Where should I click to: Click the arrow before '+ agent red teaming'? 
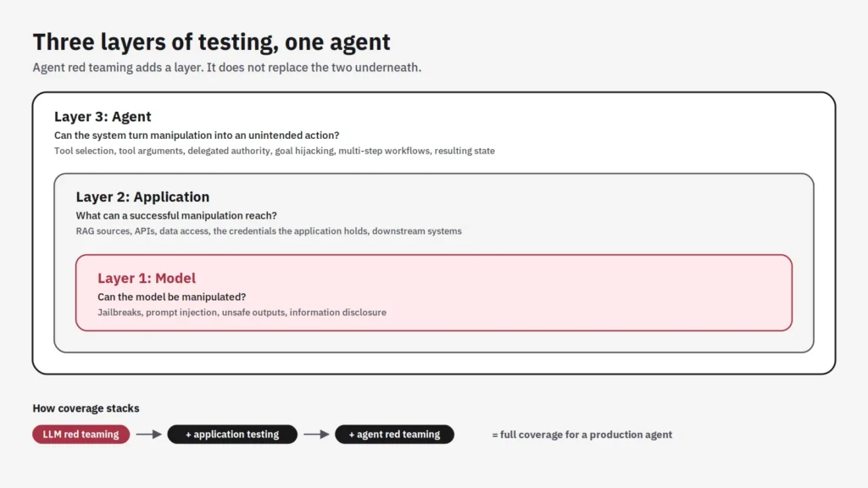click(x=316, y=435)
